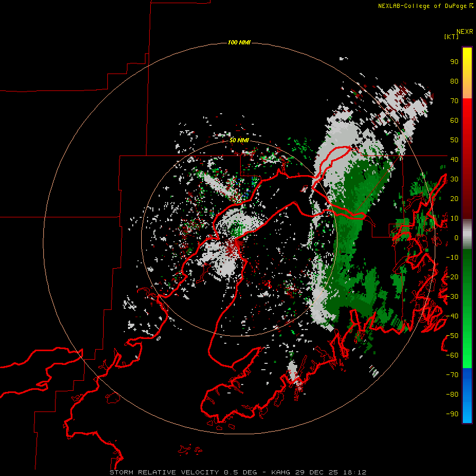Click the -30 value on the velocity scale
Screen dimensions: 476x476
coord(452,297)
